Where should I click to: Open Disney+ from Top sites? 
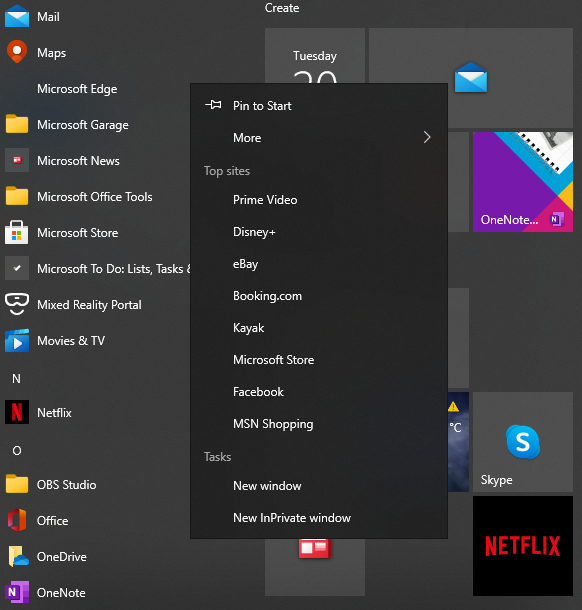[x=319, y=232]
